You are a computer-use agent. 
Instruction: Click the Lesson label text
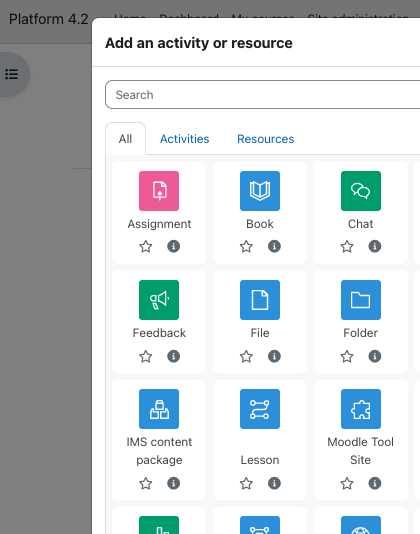coord(260,460)
